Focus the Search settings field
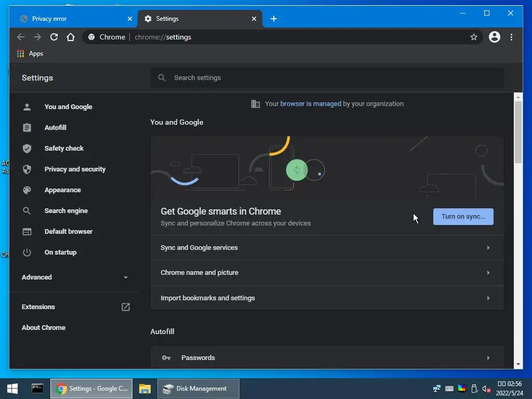The image size is (532, 399). point(327,78)
